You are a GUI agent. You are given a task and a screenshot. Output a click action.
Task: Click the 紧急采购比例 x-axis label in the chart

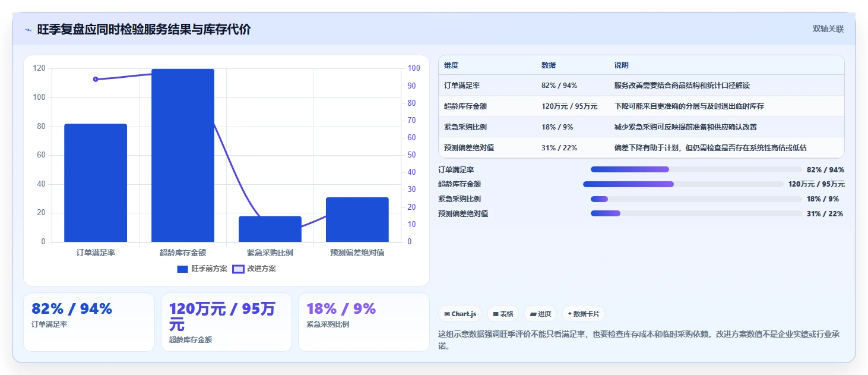270,253
